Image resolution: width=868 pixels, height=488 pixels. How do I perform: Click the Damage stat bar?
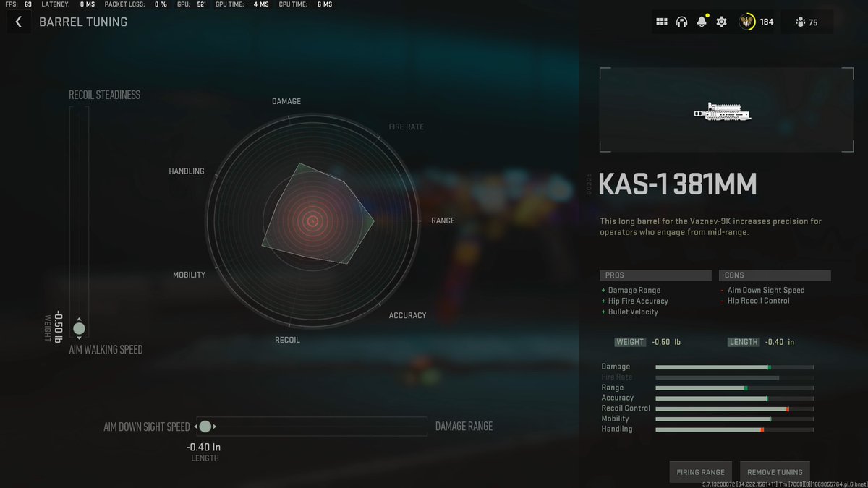(x=735, y=367)
